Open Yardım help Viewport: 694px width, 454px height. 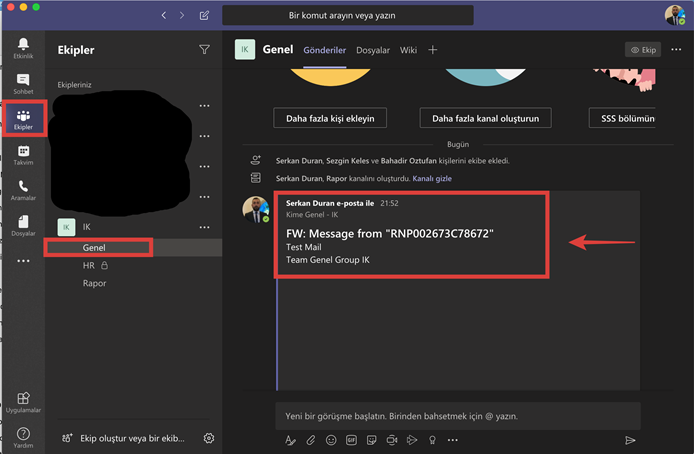pos(23,437)
